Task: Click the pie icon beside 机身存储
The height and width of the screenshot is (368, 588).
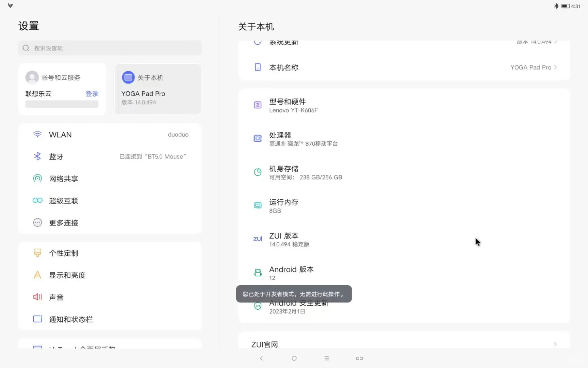Action: [x=258, y=172]
